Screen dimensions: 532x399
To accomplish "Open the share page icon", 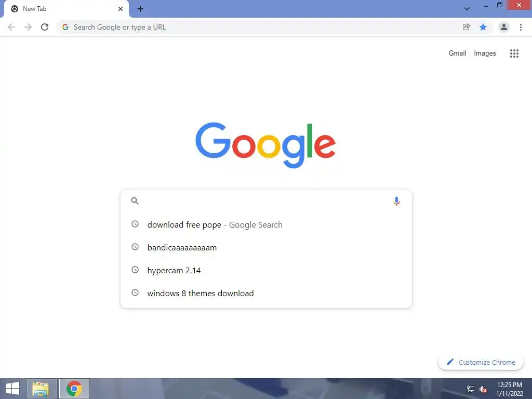I will [x=467, y=27].
